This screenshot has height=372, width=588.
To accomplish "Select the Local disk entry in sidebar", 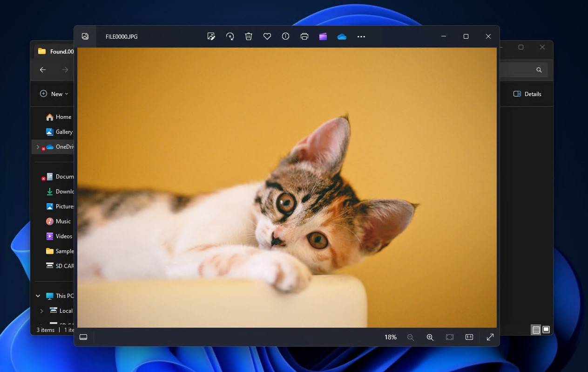I will 61,311.
